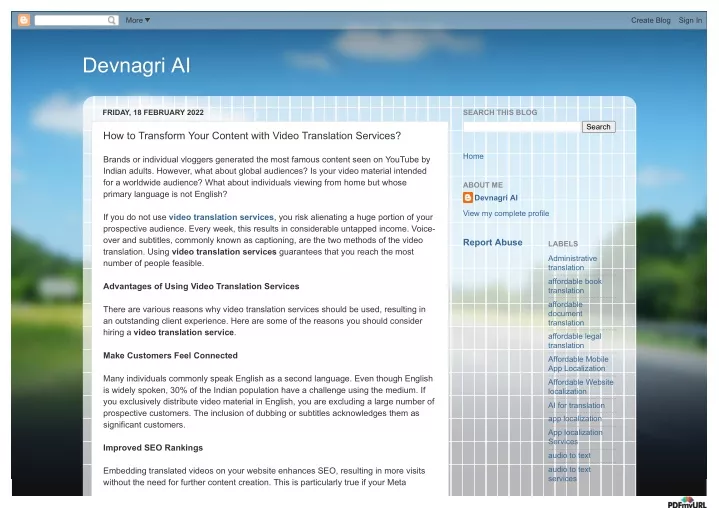Follow the blue video translation services link
The height and width of the screenshot is (508, 719).
pos(221,217)
